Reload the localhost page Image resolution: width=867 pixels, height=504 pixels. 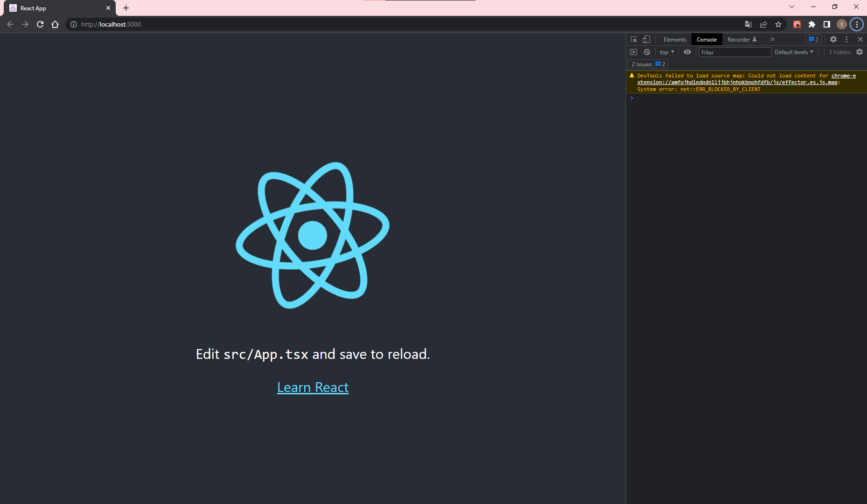40,24
